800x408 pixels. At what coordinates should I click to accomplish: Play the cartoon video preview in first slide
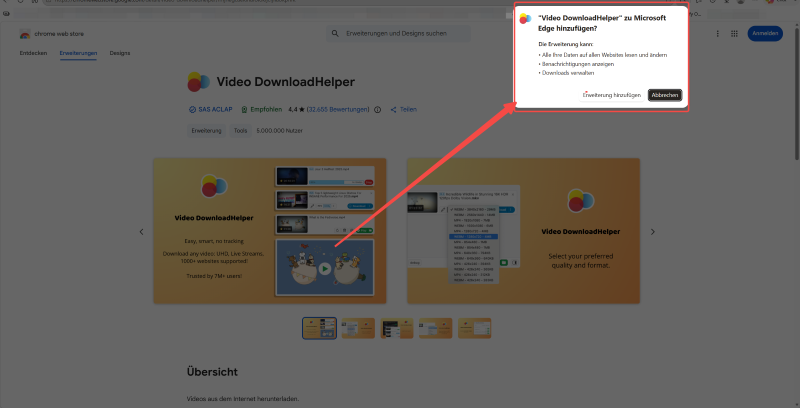point(324,268)
